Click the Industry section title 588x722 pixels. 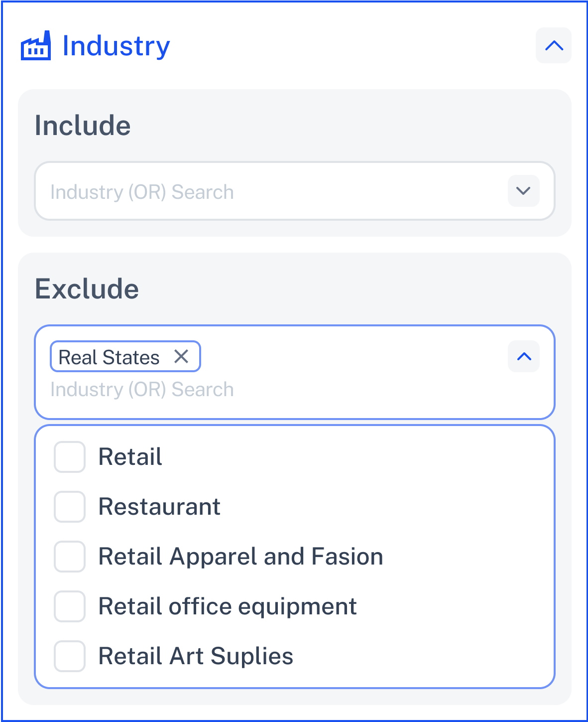pyautogui.click(x=116, y=46)
